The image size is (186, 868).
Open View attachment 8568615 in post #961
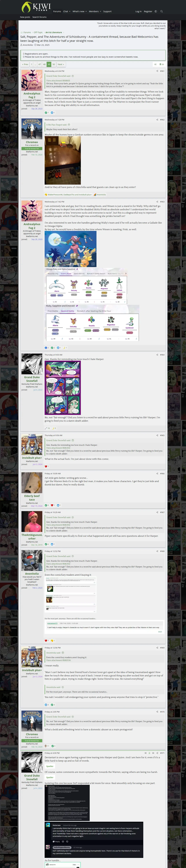point(58,81)
